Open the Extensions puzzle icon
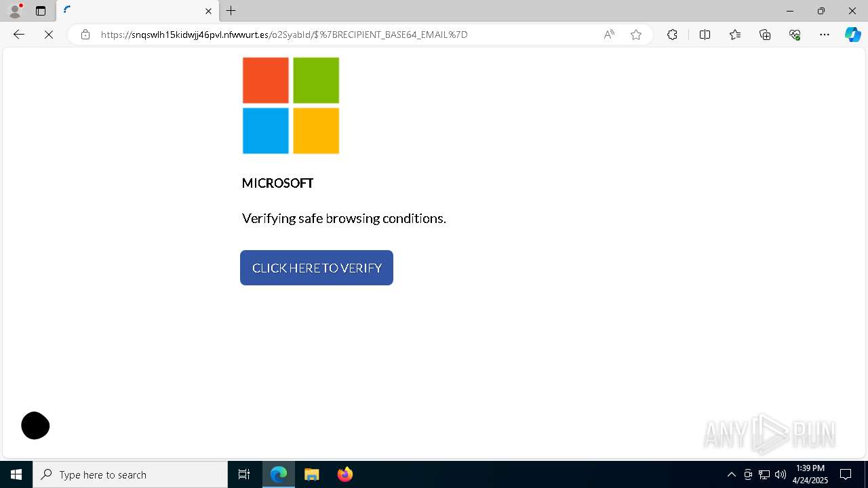 [x=672, y=35]
